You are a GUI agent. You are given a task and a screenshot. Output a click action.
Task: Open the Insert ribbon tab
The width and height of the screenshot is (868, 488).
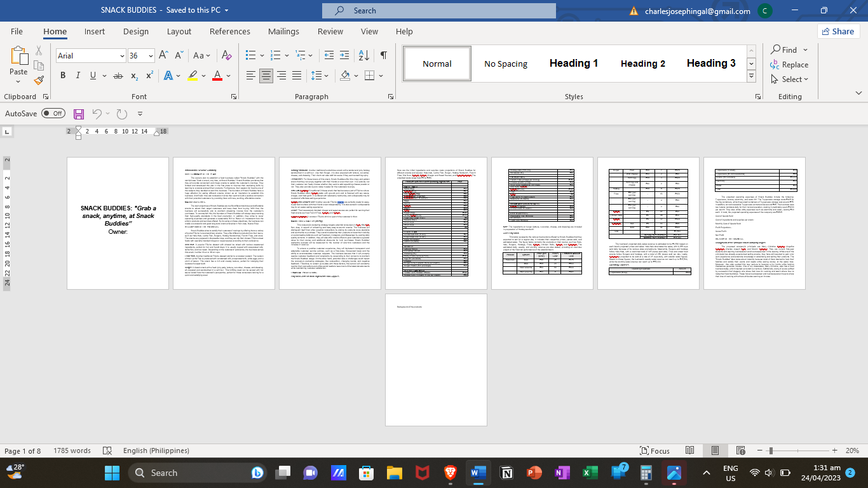coord(95,31)
